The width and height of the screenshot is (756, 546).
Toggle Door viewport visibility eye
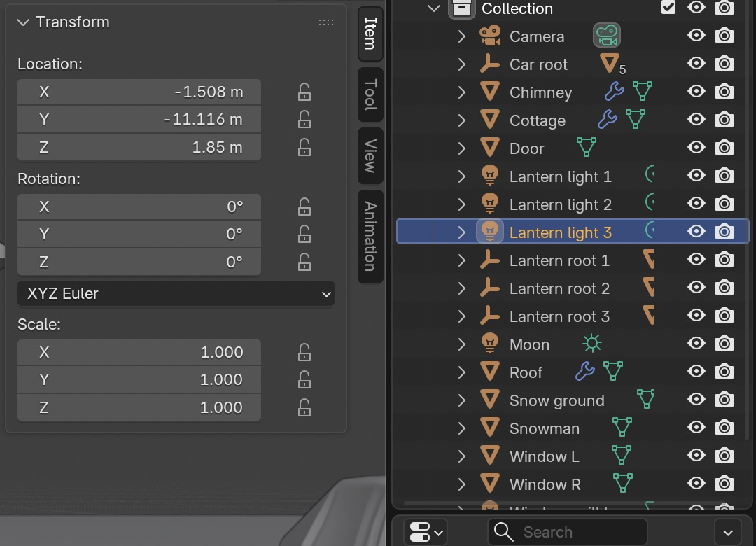(x=696, y=147)
